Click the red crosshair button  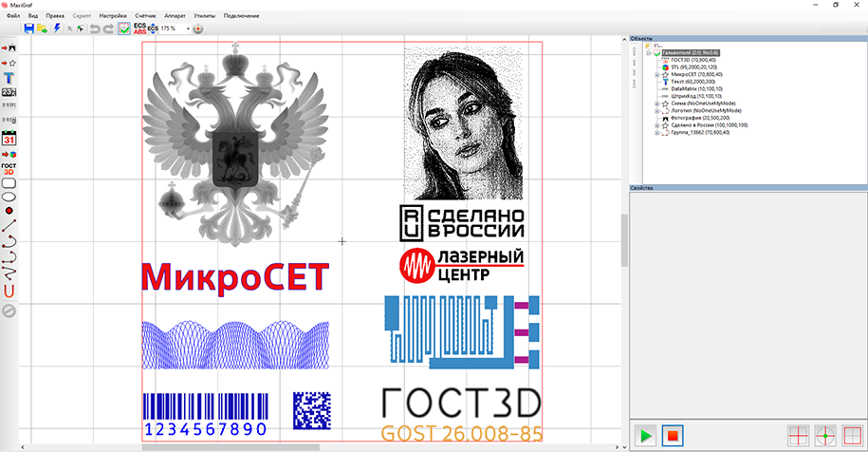coord(798,436)
